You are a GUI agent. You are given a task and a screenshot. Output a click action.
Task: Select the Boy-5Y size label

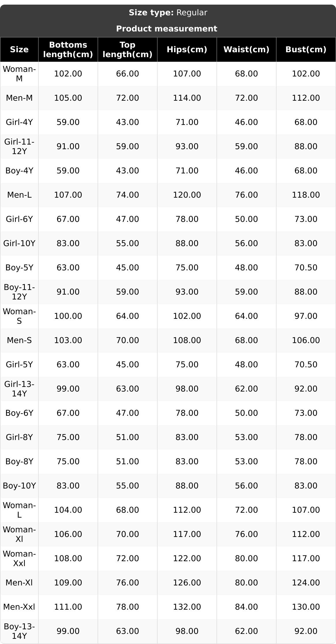[x=19, y=267]
